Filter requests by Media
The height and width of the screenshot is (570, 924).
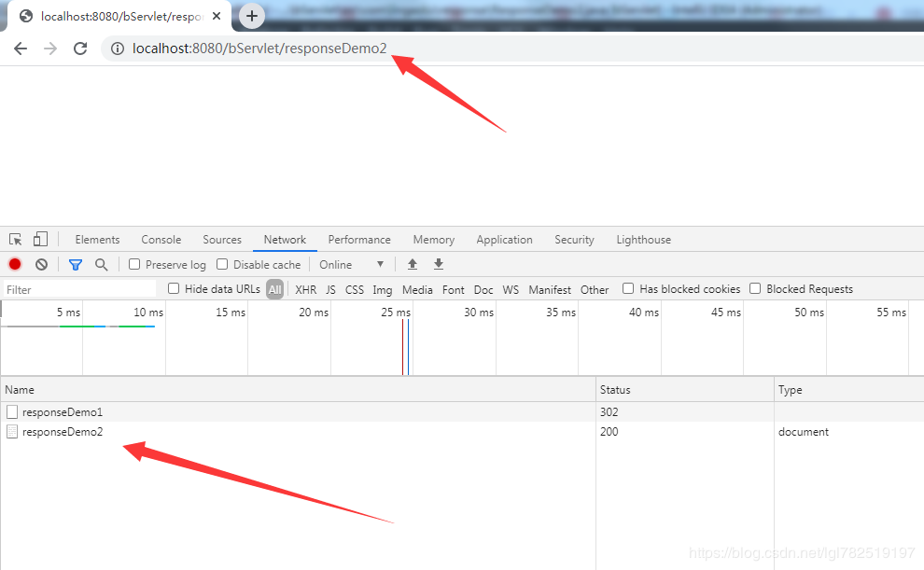tap(417, 290)
